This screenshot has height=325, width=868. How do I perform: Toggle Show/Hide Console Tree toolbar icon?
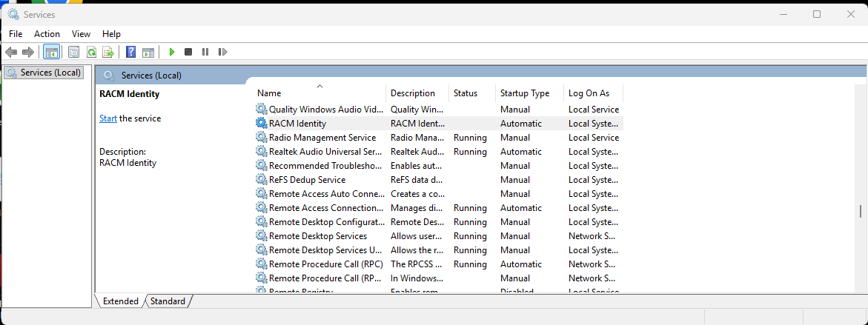[51, 52]
